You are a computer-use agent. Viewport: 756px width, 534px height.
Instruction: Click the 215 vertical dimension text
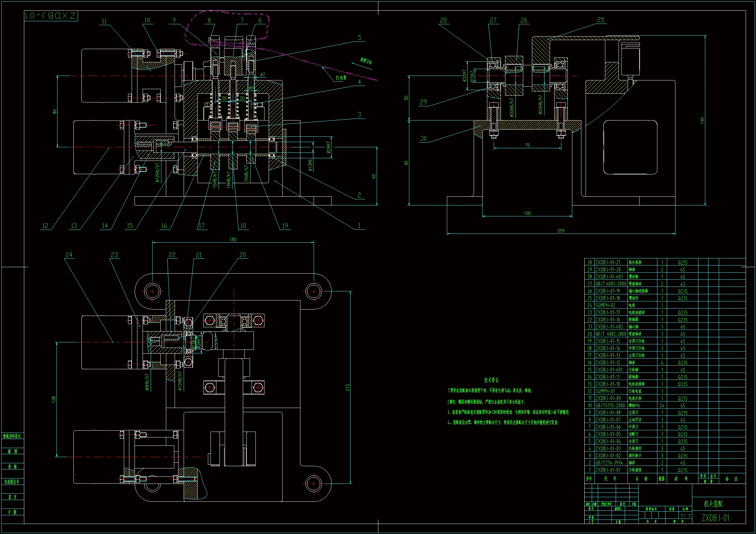tap(347, 387)
